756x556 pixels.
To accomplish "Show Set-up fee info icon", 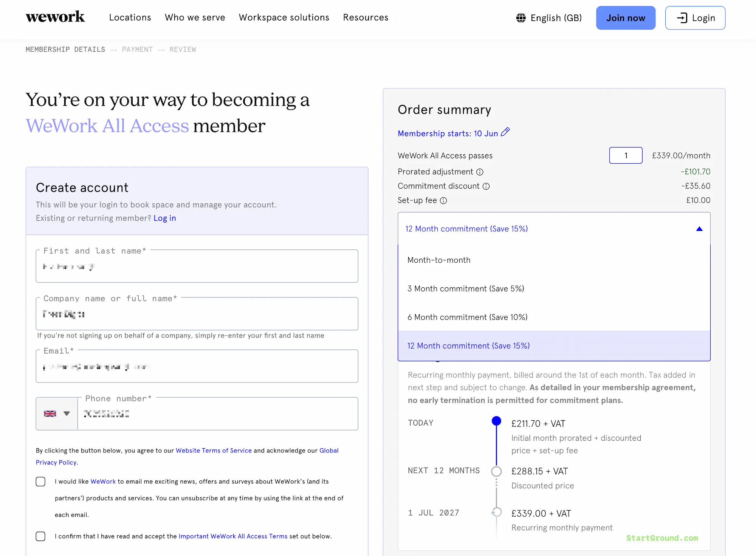I will click(x=443, y=201).
